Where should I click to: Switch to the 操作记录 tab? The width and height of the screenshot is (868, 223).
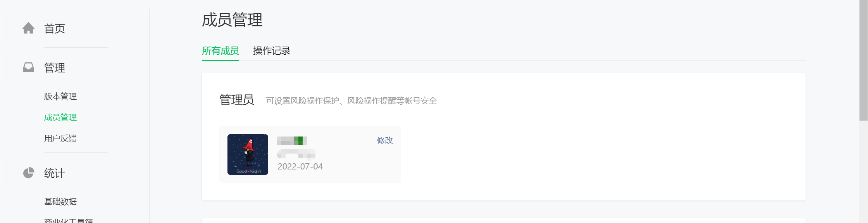click(272, 51)
